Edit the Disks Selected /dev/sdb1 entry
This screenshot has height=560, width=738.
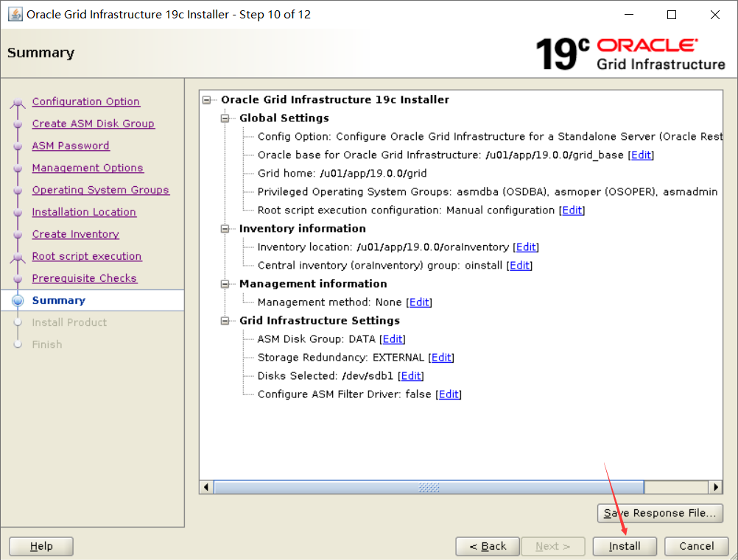[412, 376]
